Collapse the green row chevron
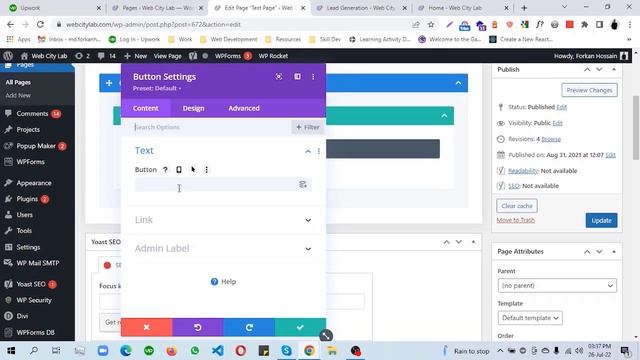Viewport: 640px width, 360px height. pyautogui.click(x=444, y=116)
